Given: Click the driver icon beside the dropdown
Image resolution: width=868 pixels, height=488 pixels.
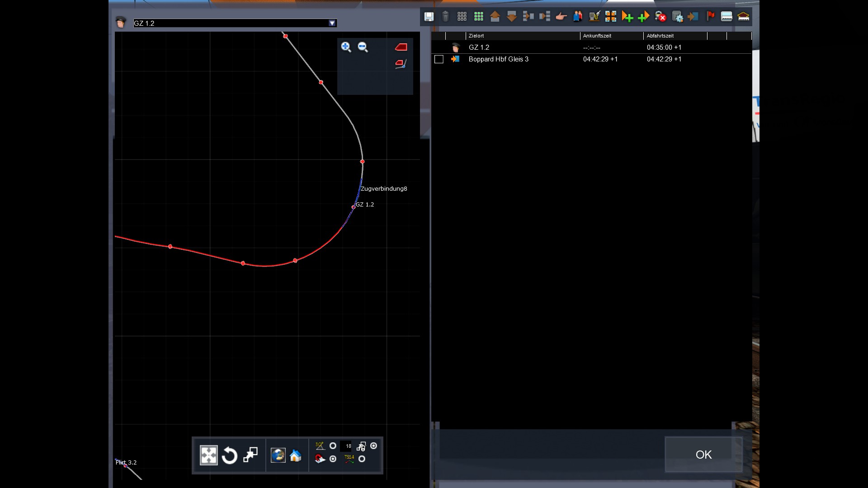Looking at the screenshot, I should point(121,22).
